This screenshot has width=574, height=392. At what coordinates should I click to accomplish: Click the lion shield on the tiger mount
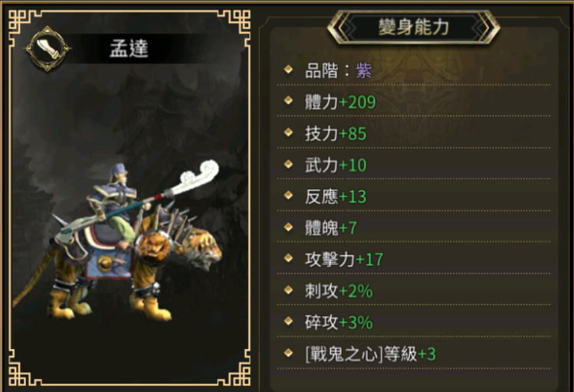(x=153, y=248)
